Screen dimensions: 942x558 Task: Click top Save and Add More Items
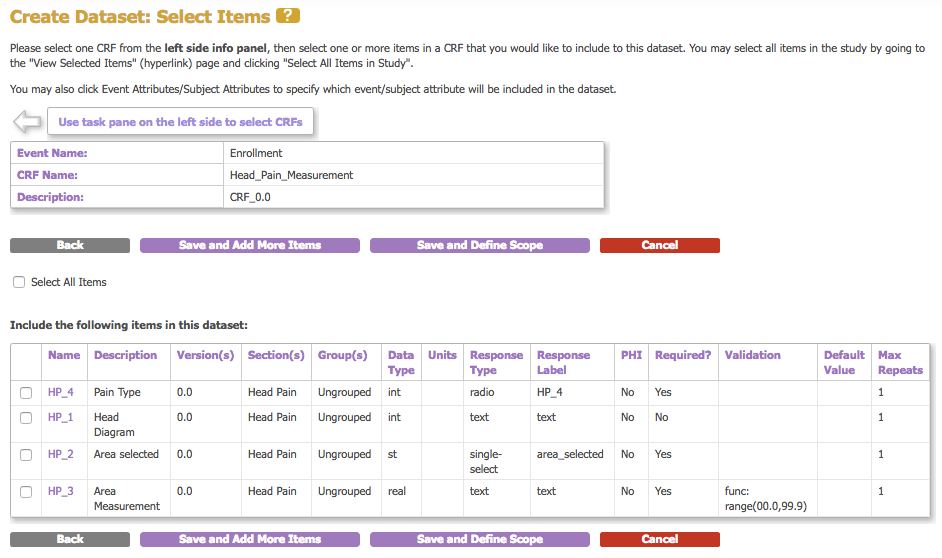(x=250, y=245)
